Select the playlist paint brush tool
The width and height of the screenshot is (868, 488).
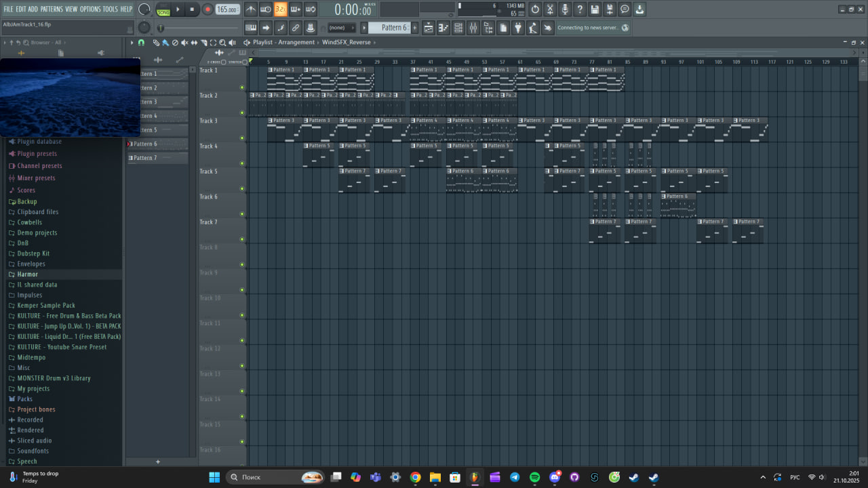point(165,42)
